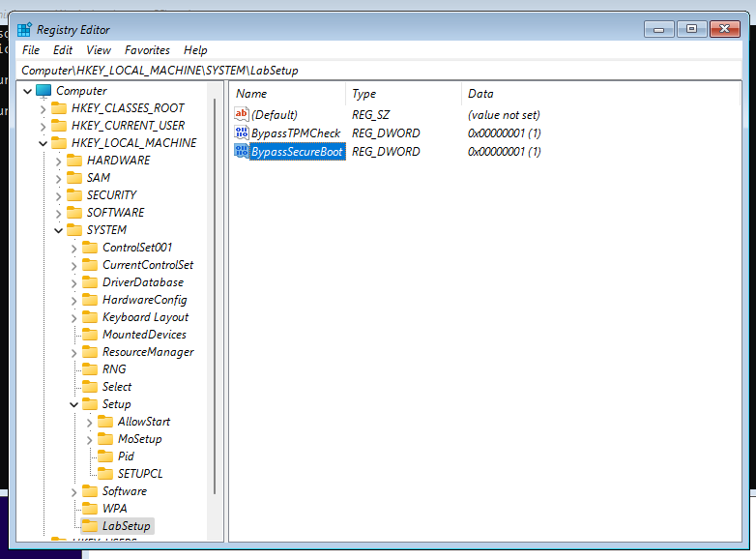Select the (Default) value name

pos(275,115)
